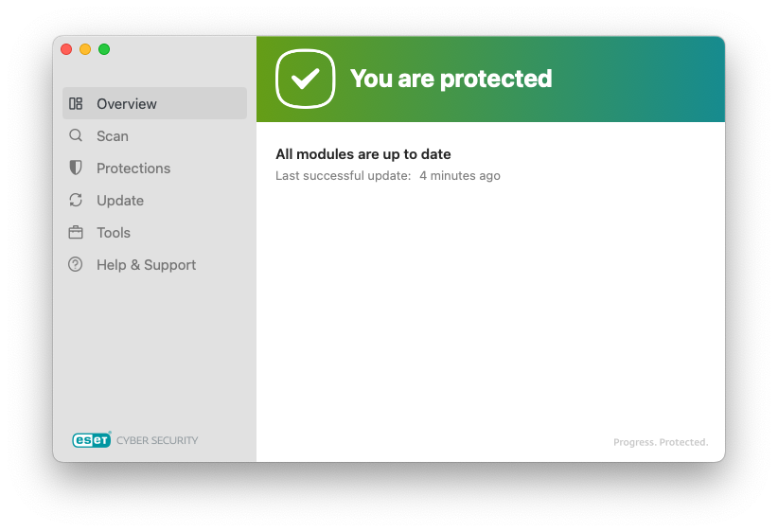The height and width of the screenshot is (532, 778).
Task: Switch to the Tools label
Action: 114,233
